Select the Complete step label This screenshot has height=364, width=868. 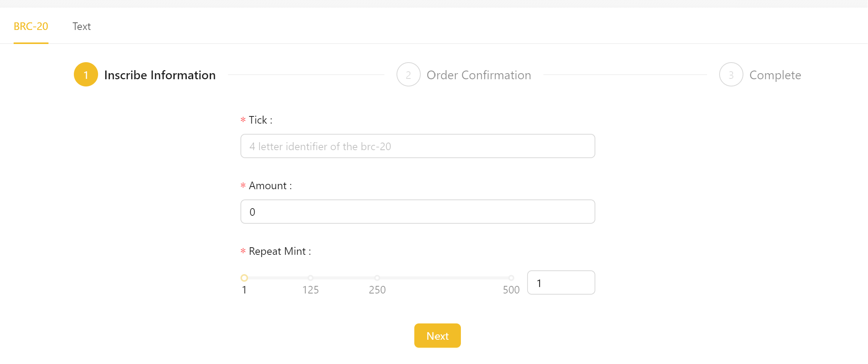775,75
